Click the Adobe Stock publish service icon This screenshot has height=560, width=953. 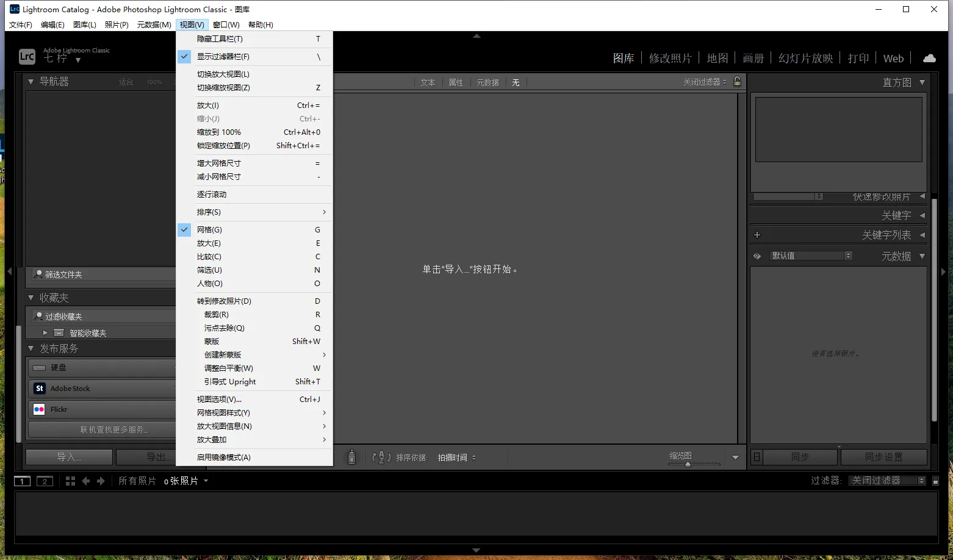click(x=40, y=389)
